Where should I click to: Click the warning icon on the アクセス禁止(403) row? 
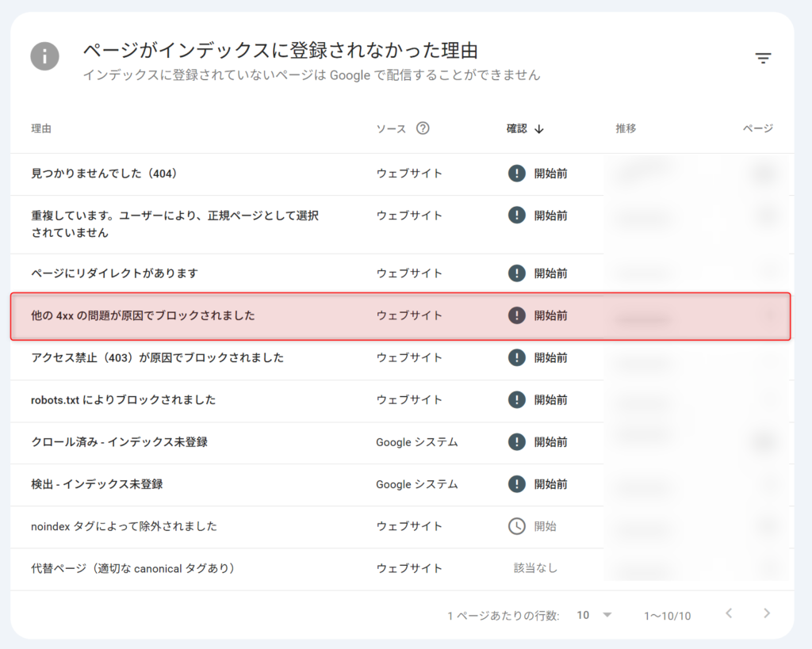(516, 357)
